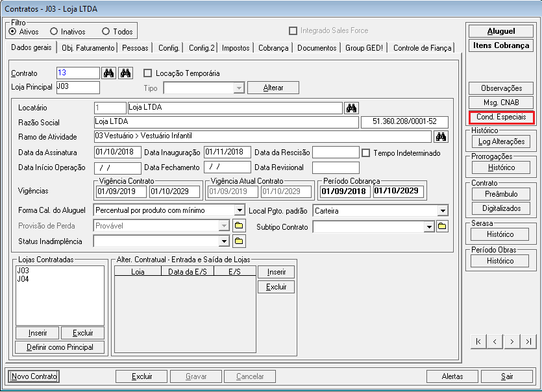Open Documentos tab
The width and height of the screenshot is (542, 392).
317,48
